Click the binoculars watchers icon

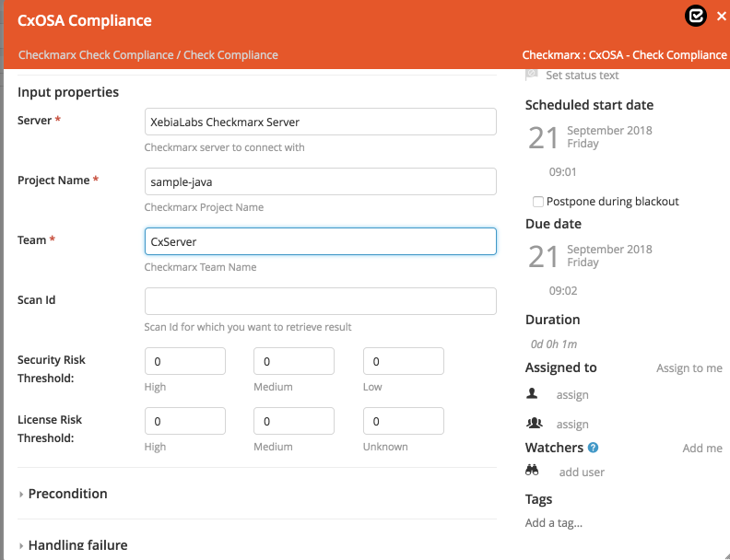(x=532, y=471)
